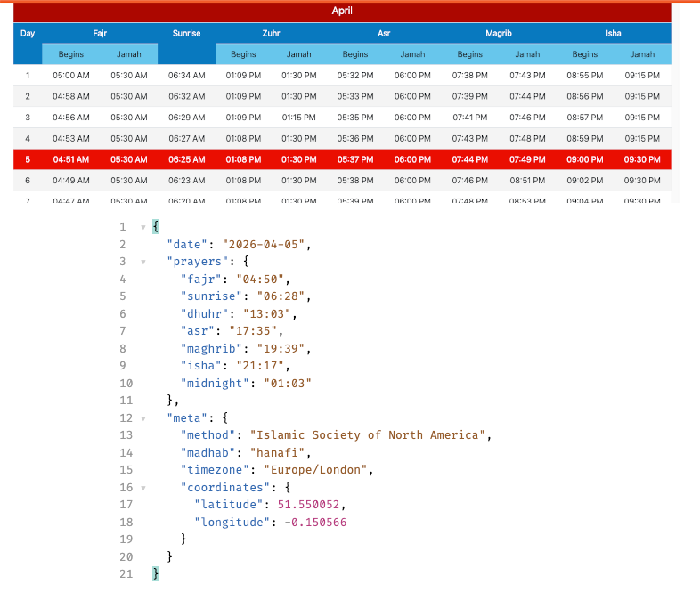Click the "sunrise" value "06:28"
This screenshot has height=608, width=700.
point(281,296)
